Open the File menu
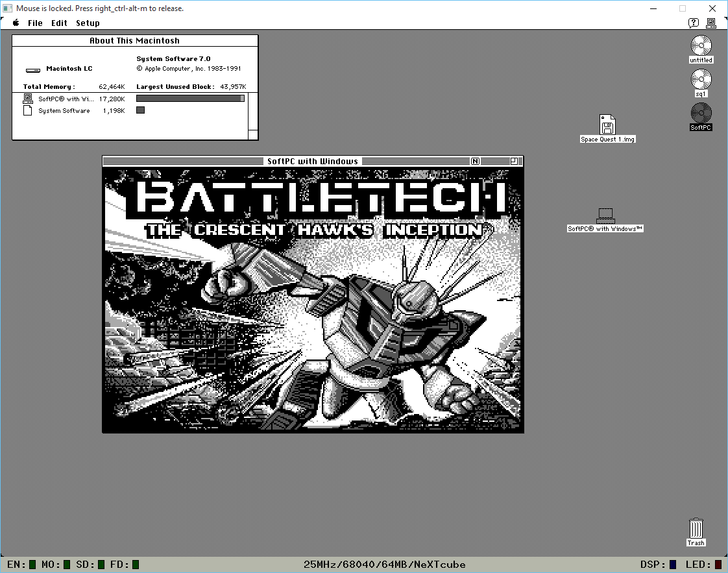 [35, 23]
